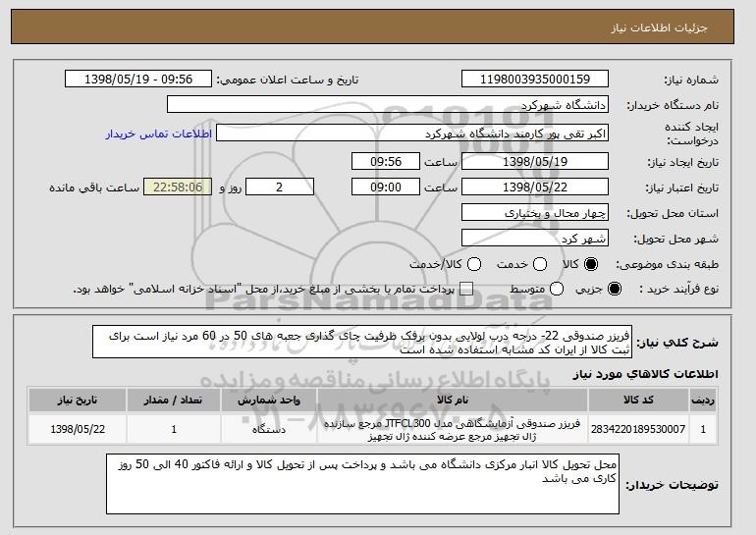Screen dimensions: 756x535
Task: Click the نوع فرآیند خرید label
Action: (678, 289)
